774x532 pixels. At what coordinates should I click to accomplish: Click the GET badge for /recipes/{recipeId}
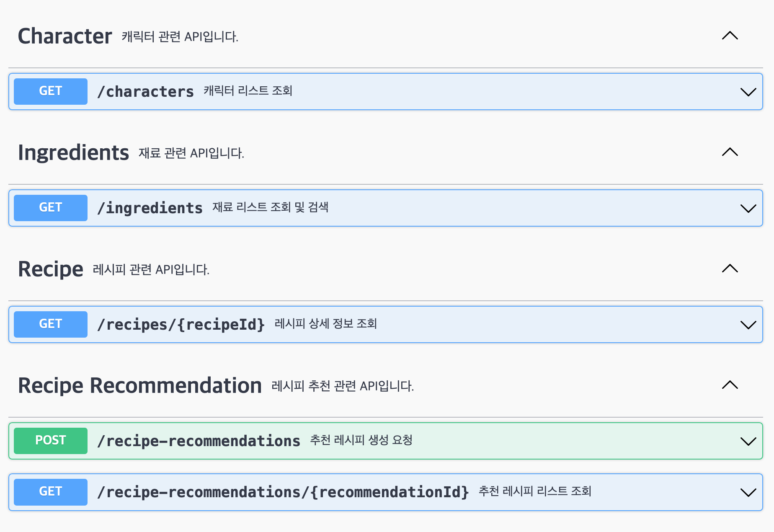tap(51, 324)
